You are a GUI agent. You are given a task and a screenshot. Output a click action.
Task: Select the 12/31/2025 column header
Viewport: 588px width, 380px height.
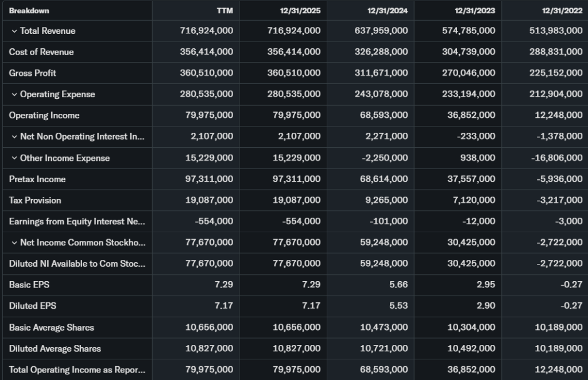301,10
